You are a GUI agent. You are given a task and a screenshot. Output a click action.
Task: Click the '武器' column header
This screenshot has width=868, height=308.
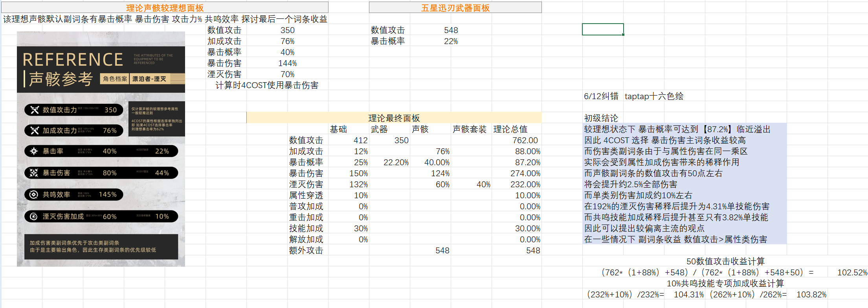click(x=379, y=129)
